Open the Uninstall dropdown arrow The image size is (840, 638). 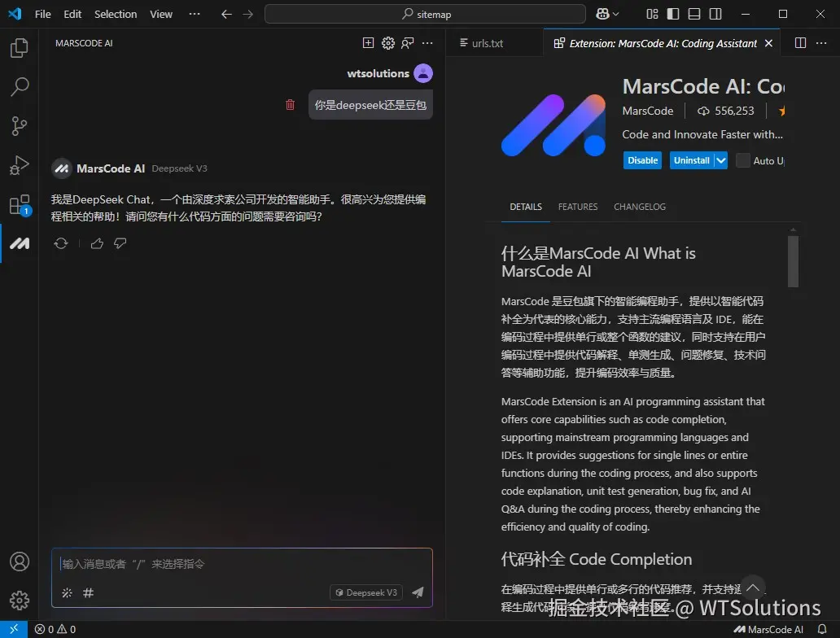click(719, 160)
